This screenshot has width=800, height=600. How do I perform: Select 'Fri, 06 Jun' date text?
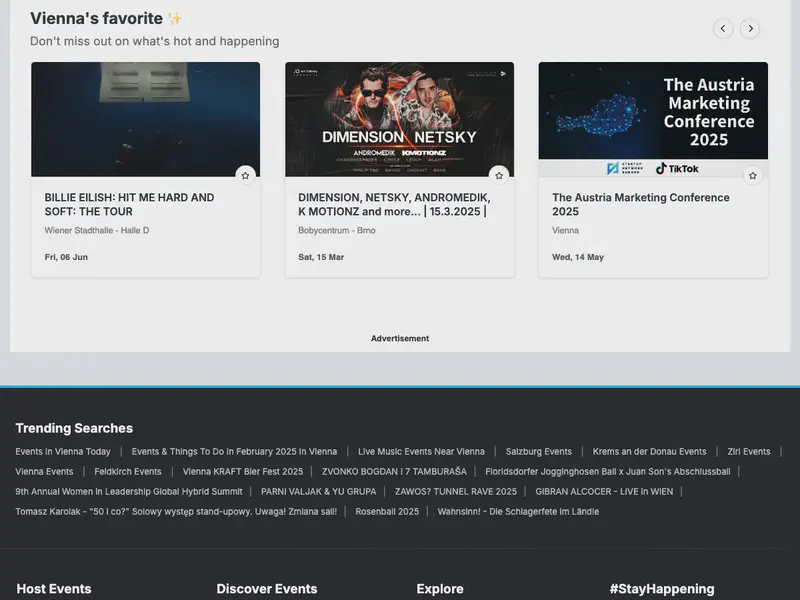[x=66, y=257]
